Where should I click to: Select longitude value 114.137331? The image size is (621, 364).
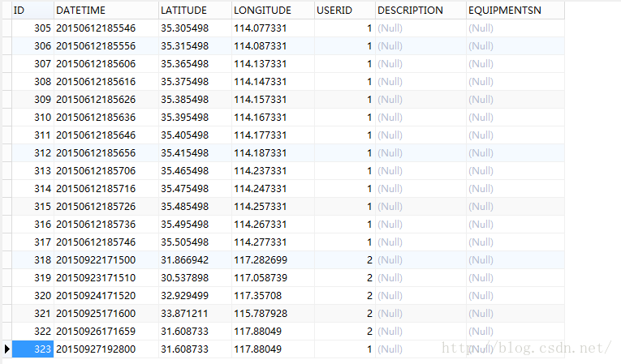(273, 64)
